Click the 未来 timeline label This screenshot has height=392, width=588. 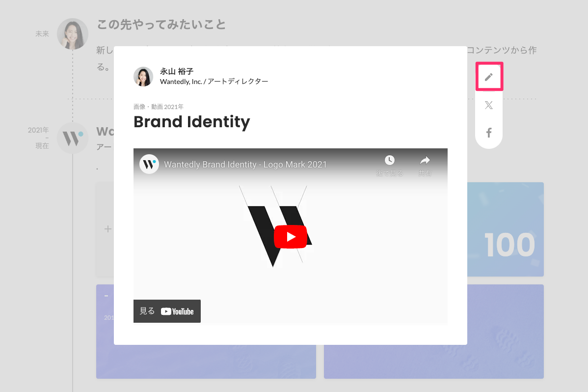click(42, 34)
